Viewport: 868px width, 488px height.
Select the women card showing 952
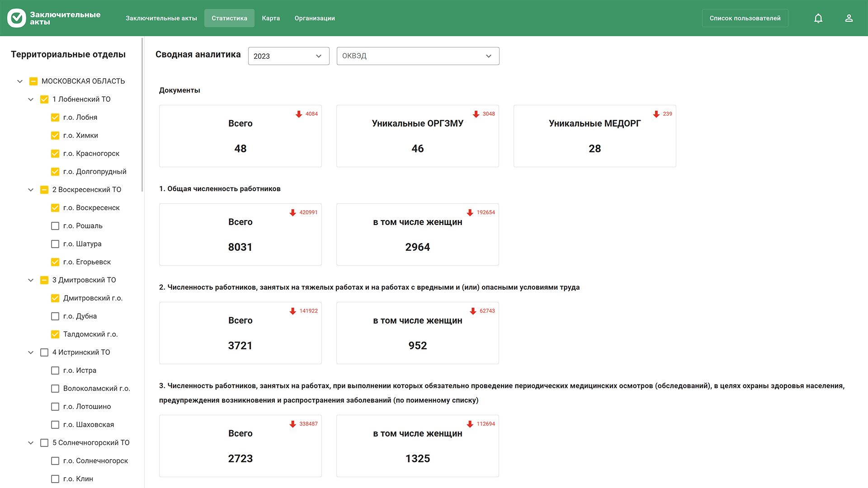point(418,333)
